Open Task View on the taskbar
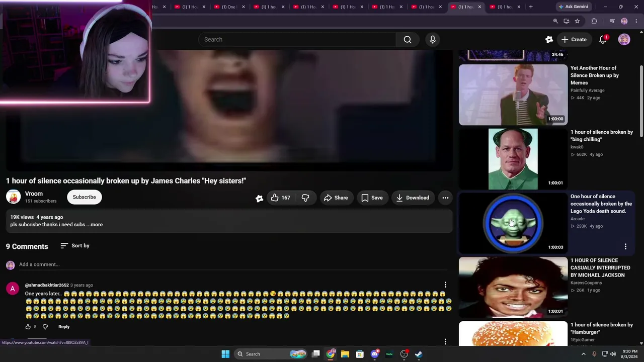Image resolution: width=644 pixels, height=362 pixels. click(x=316, y=354)
